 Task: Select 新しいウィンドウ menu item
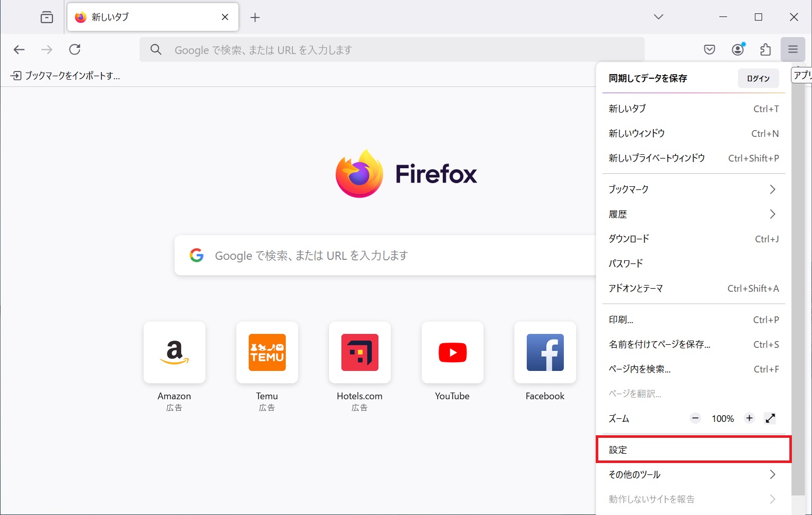[x=694, y=133]
